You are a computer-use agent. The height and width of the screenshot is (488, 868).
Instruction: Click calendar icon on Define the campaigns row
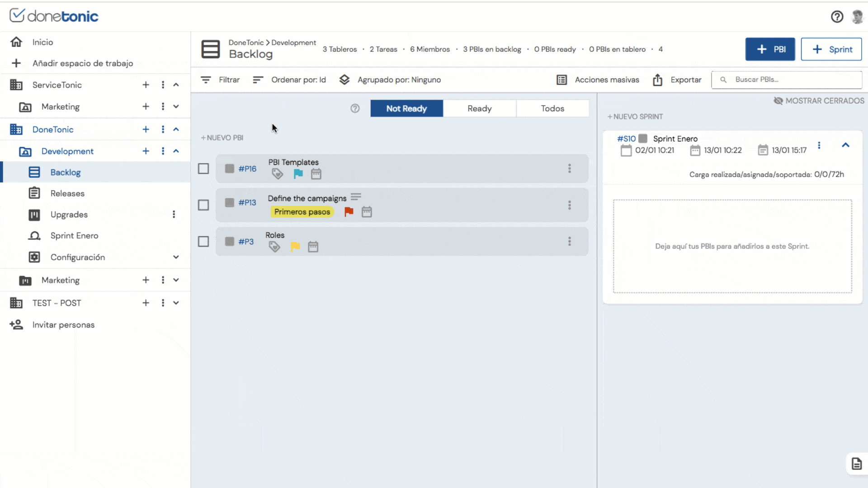point(367,212)
